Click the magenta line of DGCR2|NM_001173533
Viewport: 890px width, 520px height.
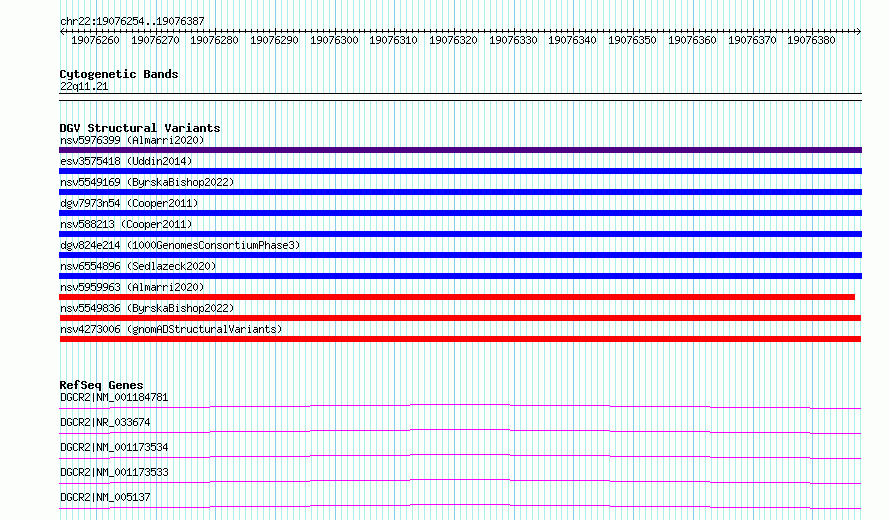click(460, 480)
